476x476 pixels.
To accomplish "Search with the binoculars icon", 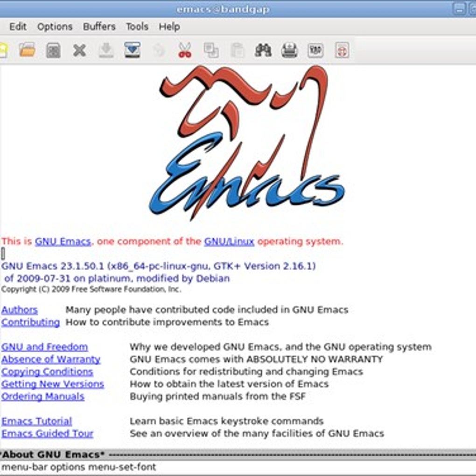I will [263, 50].
